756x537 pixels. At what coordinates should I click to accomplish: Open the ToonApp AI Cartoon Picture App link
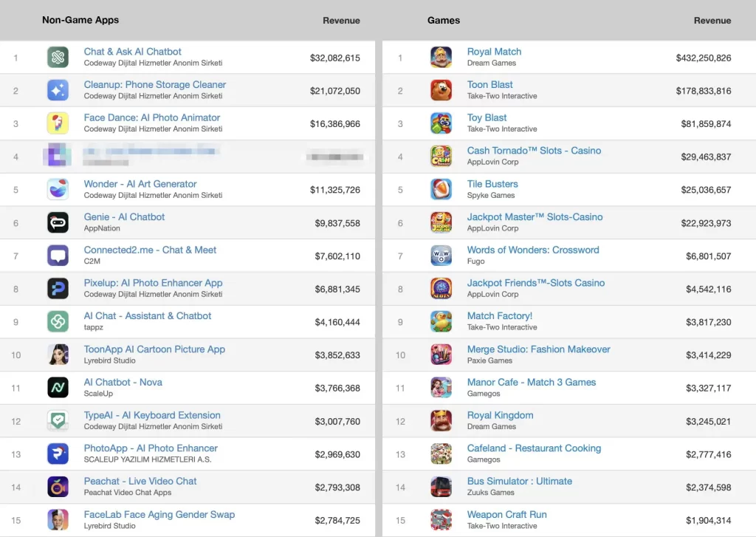pos(154,349)
